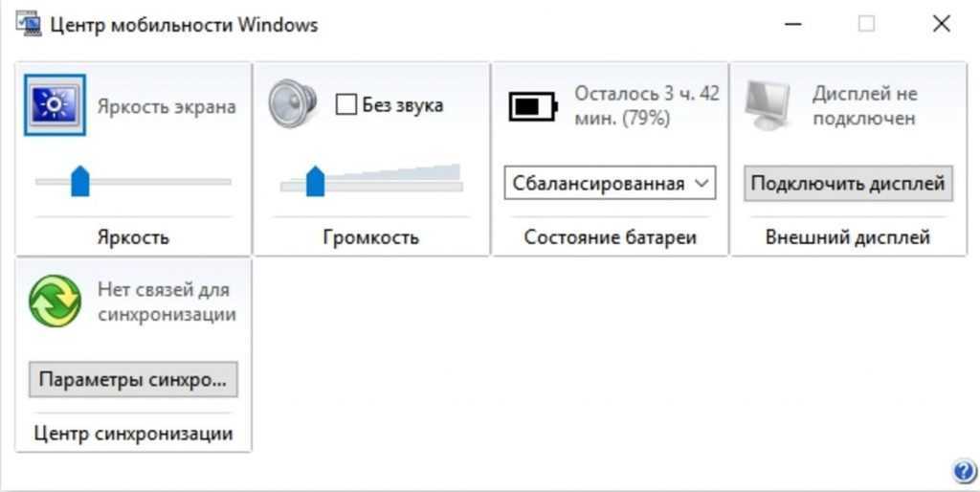The height and width of the screenshot is (492, 980).
Task: Close the Mobility Center window
Action: (x=941, y=25)
